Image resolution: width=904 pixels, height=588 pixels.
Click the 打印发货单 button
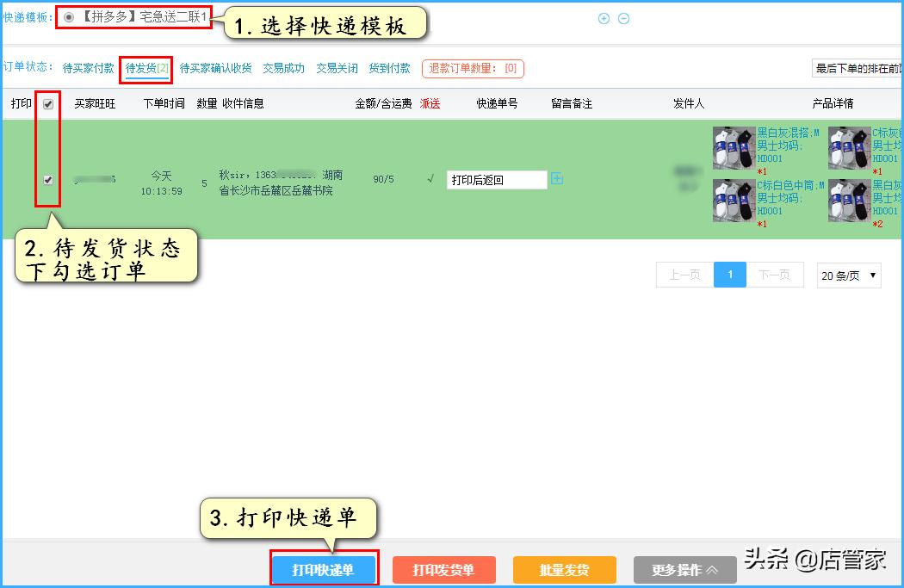pos(443,570)
